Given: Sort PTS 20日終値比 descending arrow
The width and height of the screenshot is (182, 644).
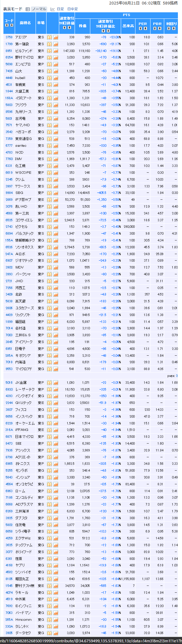Looking at the screenshot, I should 108,31.
